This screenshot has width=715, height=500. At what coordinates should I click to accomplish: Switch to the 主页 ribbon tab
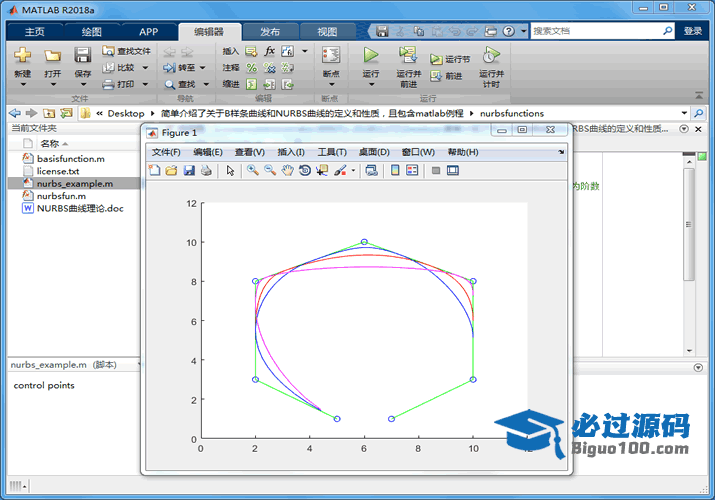35,31
